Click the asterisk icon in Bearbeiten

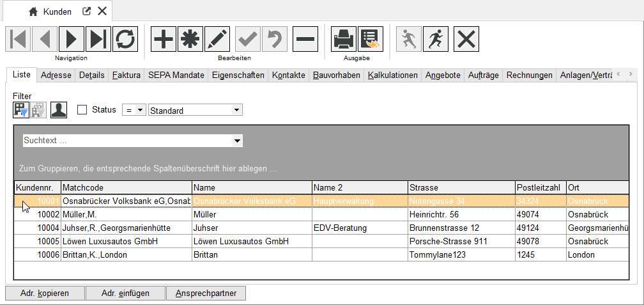tap(190, 39)
